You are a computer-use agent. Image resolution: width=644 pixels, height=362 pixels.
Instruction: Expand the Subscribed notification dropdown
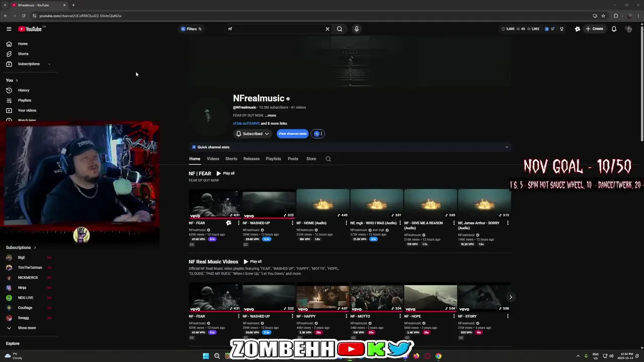coord(253,134)
